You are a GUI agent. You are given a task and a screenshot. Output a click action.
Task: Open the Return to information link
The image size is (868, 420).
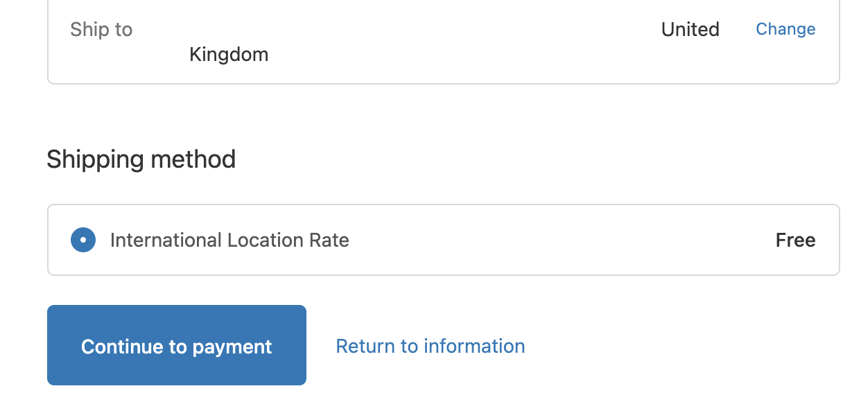point(431,346)
